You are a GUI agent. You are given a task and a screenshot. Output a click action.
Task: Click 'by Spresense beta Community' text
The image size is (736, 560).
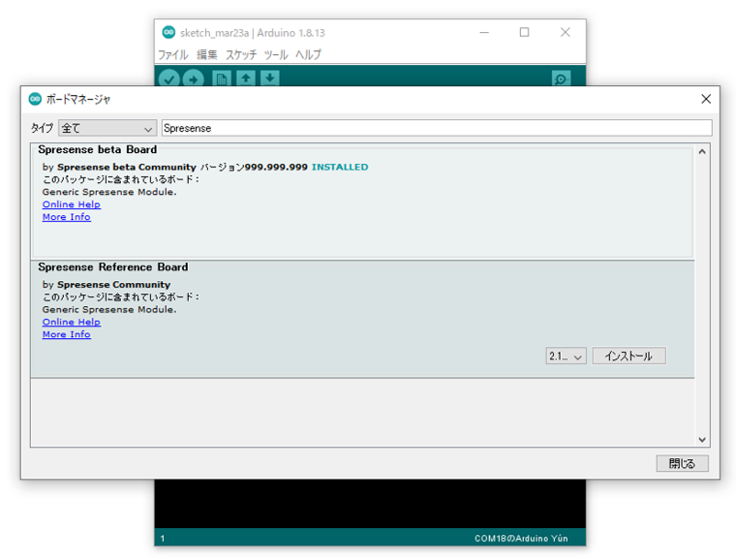(x=119, y=167)
